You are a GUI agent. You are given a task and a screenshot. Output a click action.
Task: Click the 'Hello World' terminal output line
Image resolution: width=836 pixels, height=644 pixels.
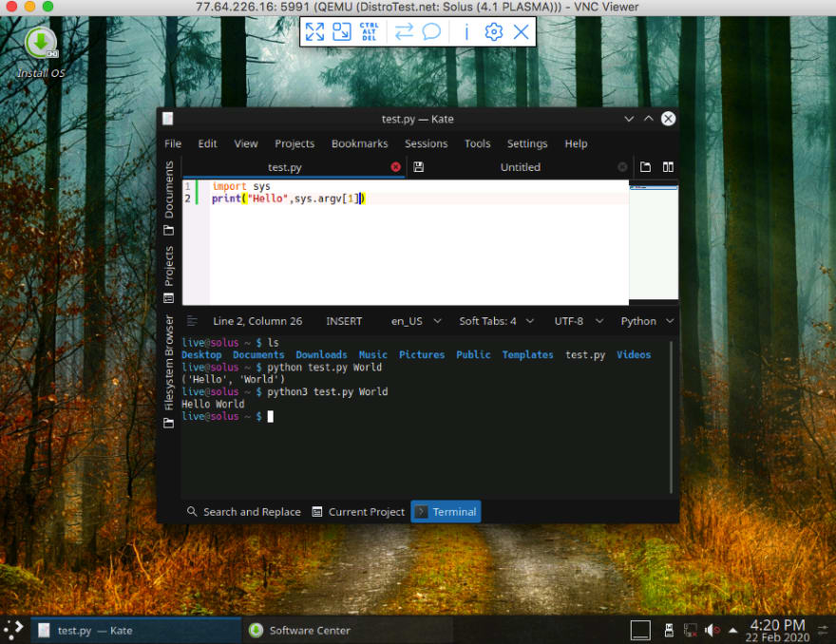[x=213, y=404]
